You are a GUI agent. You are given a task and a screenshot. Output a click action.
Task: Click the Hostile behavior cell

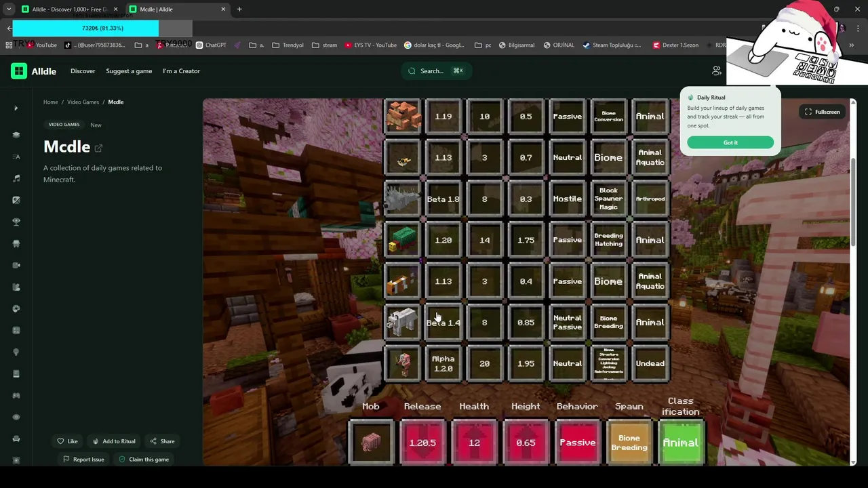[x=568, y=199]
